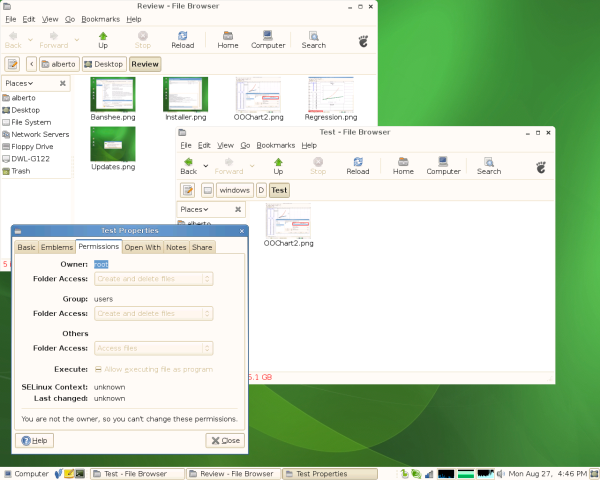Viewport: 600px width, 480px height.
Task: Open Computer from Review File Browser toolbar
Action: coord(268,40)
